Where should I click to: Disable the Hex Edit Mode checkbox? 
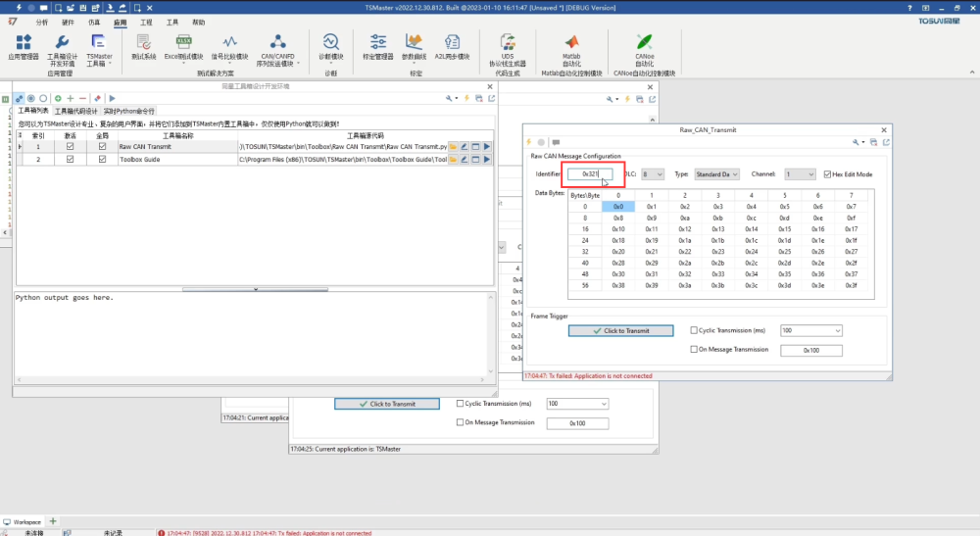pyautogui.click(x=827, y=174)
